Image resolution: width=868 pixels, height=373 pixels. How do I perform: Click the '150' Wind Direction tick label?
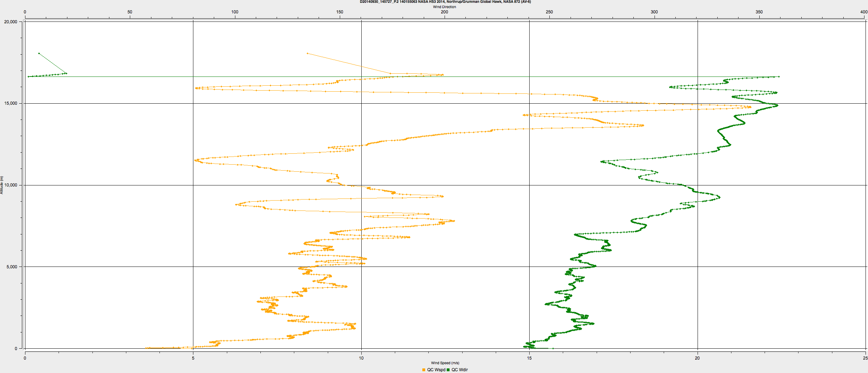pyautogui.click(x=339, y=12)
